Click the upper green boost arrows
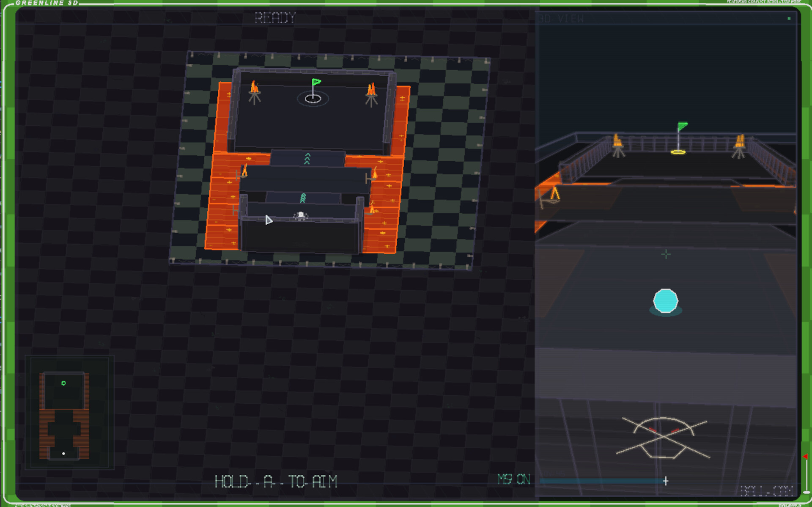Image resolution: width=812 pixels, height=507 pixels. pyautogui.click(x=307, y=158)
